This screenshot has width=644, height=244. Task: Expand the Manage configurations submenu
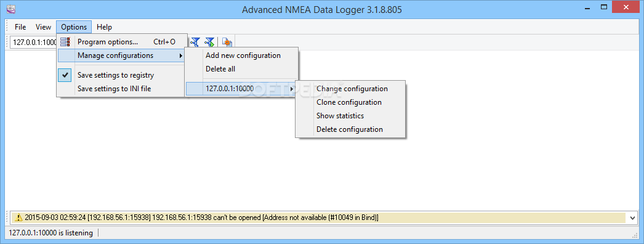click(x=121, y=55)
